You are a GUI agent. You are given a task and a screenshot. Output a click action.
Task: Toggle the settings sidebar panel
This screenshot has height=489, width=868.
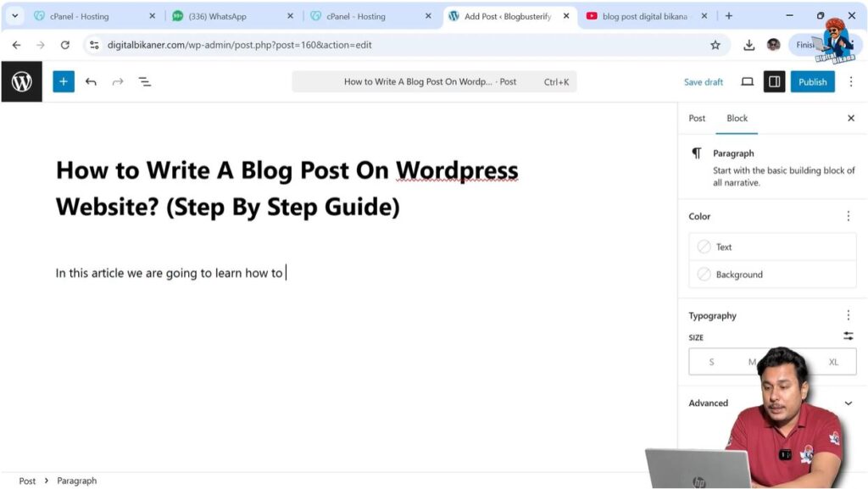click(773, 81)
